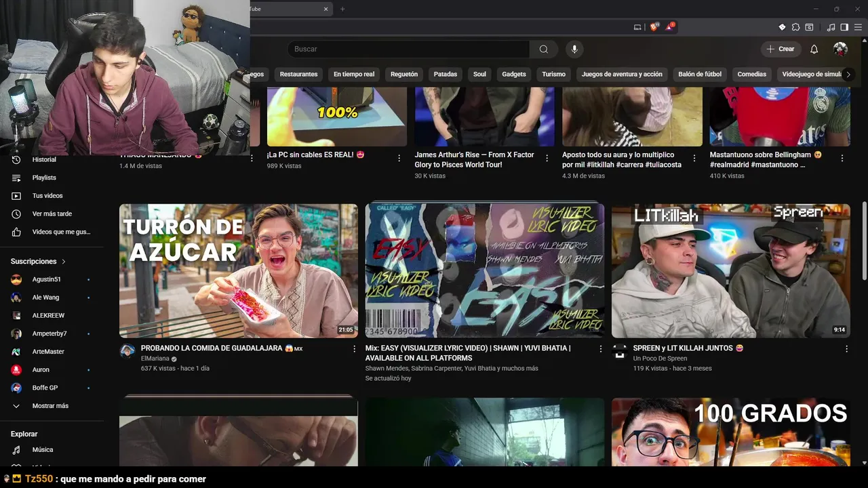Screen dimensions: 868x488
Task: Select the Gadgets filter chip
Action: [x=514, y=74]
